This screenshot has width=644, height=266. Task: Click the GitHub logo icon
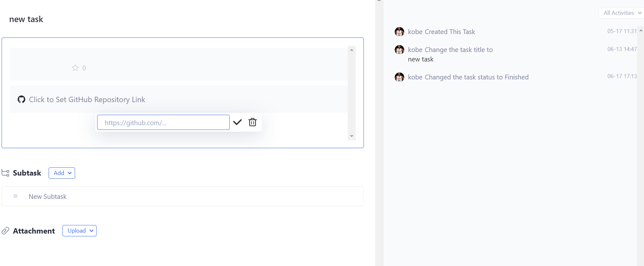point(21,100)
